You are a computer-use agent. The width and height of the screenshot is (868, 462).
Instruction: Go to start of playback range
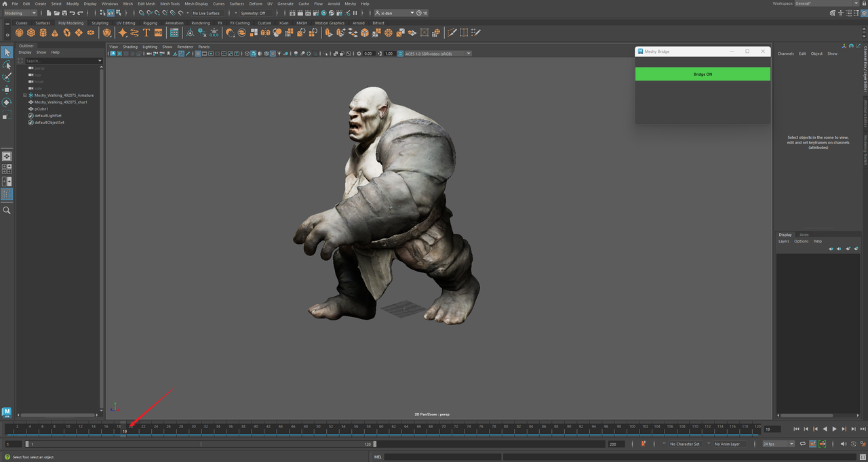[x=796, y=429]
